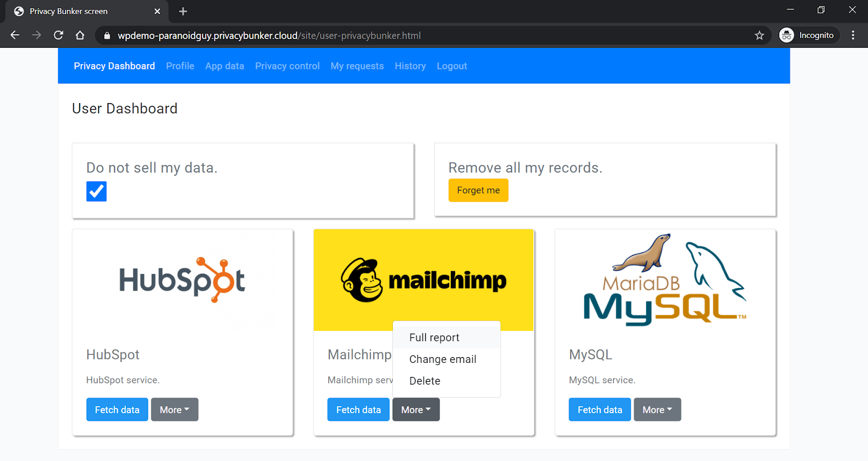Open the Chrome three-dot menu
This screenshot has width=868, height=461.
853,35
